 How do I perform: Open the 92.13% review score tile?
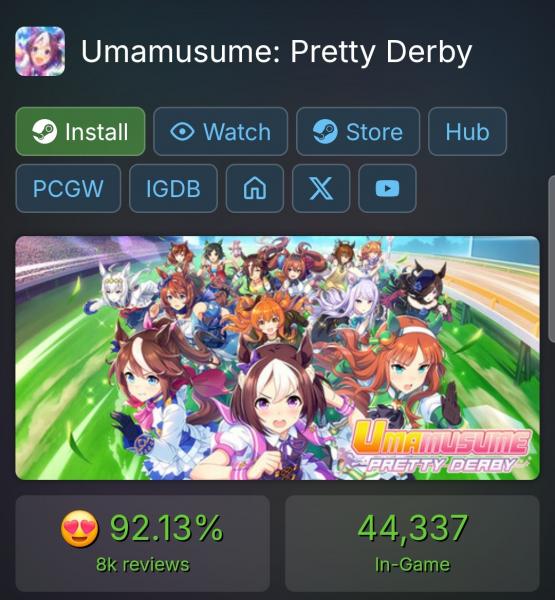coord(143,543)
